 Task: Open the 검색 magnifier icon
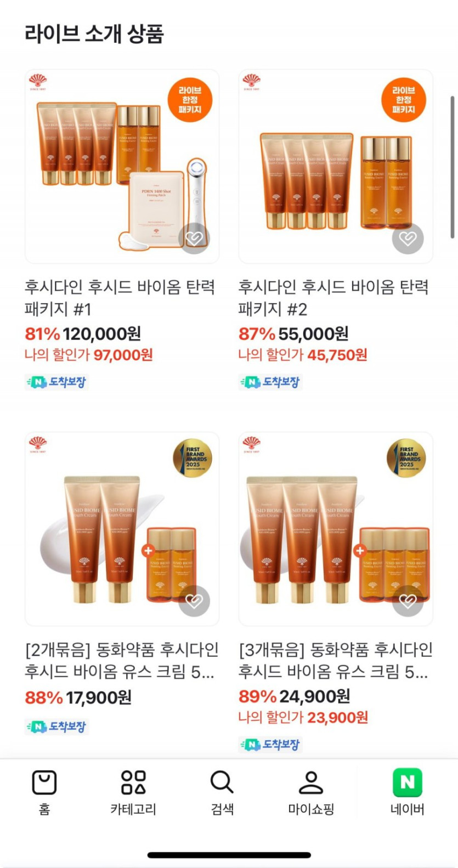click(x=222, y=782)
